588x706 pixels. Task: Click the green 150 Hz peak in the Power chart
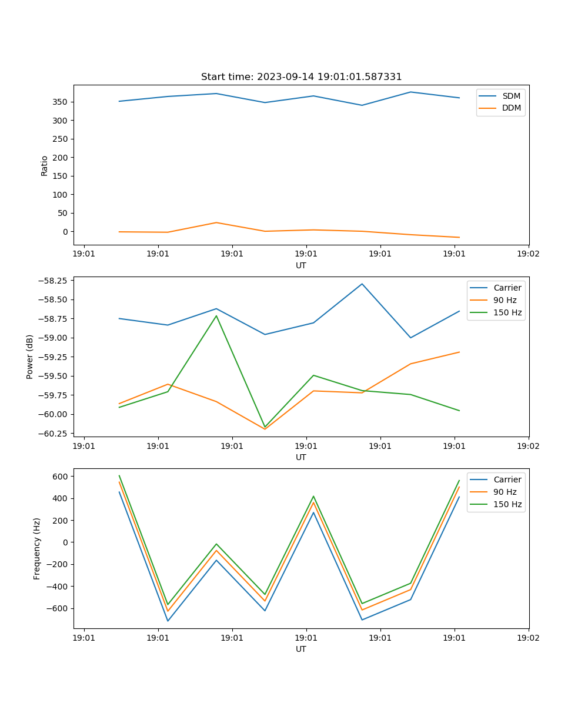(x=216, y=316)
